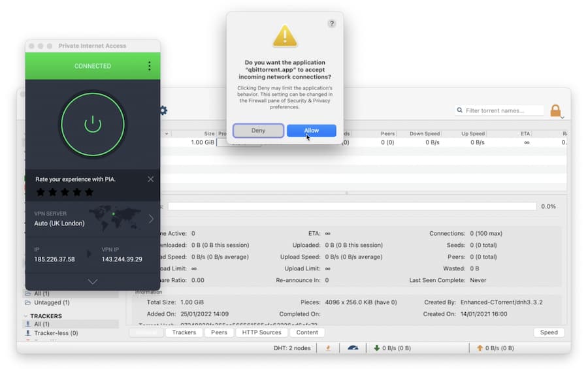Click the Untagged folder icon

click(x=27, y=302)
